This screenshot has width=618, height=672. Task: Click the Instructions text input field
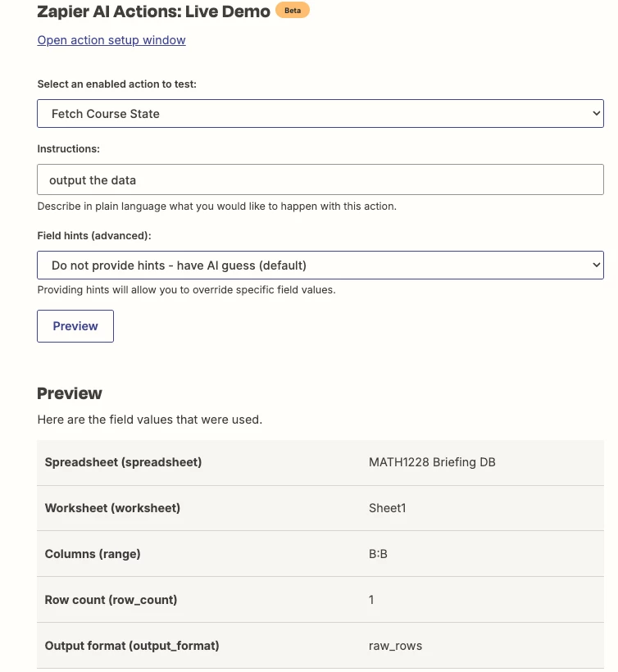[x=320, y=180]
